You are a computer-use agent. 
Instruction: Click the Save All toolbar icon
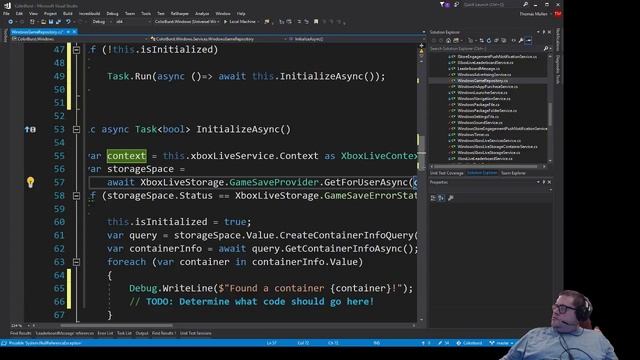pyautogui.click(x=58, y=22)
